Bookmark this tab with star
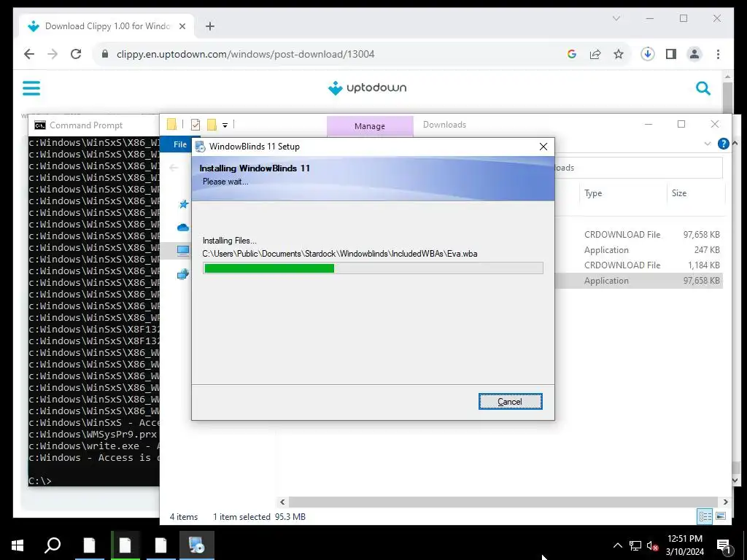Viewport: 747px width, 560px height. click(619, 54)
